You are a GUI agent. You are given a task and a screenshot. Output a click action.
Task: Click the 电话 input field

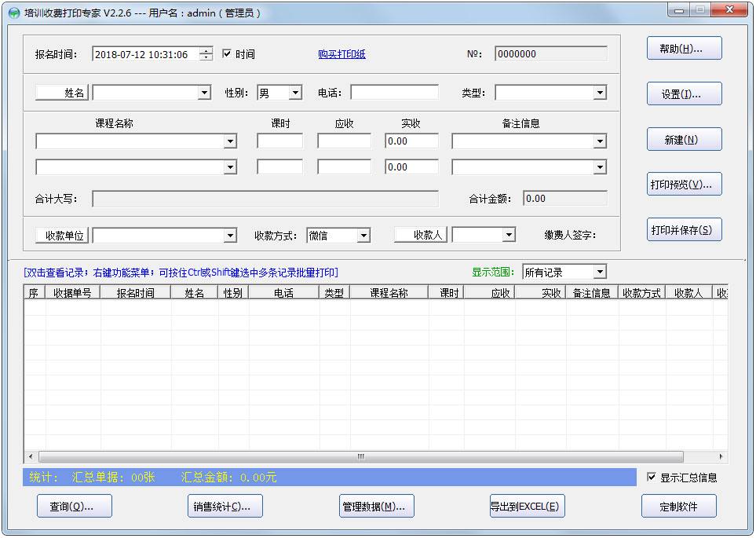[x=394, y=93]
